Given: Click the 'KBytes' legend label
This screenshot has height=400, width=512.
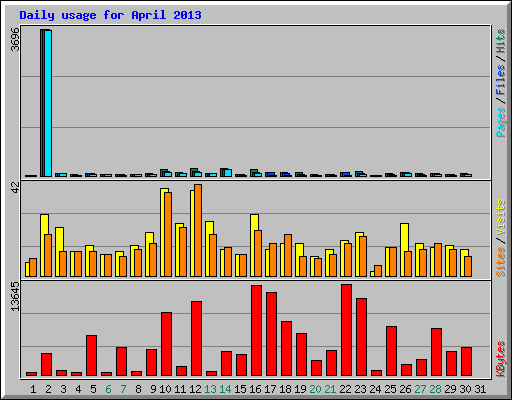Looking at the screenshot, I should (501, 359).
